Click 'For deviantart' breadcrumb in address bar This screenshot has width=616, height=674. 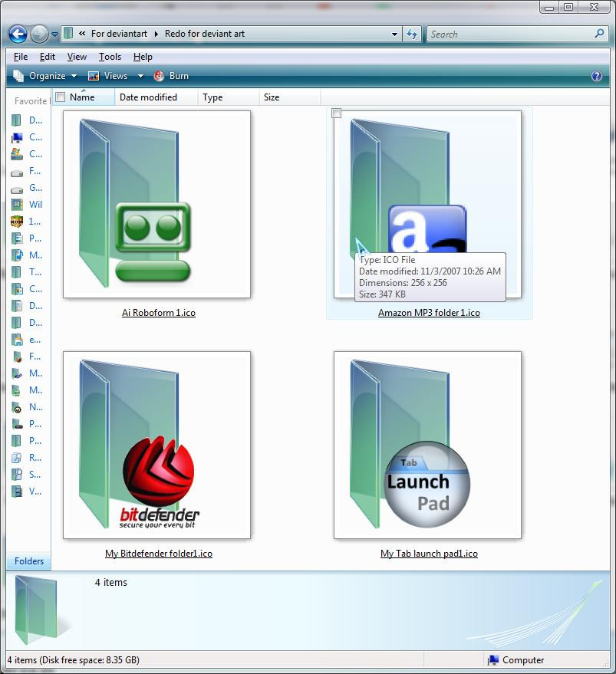tap(119, 34)
